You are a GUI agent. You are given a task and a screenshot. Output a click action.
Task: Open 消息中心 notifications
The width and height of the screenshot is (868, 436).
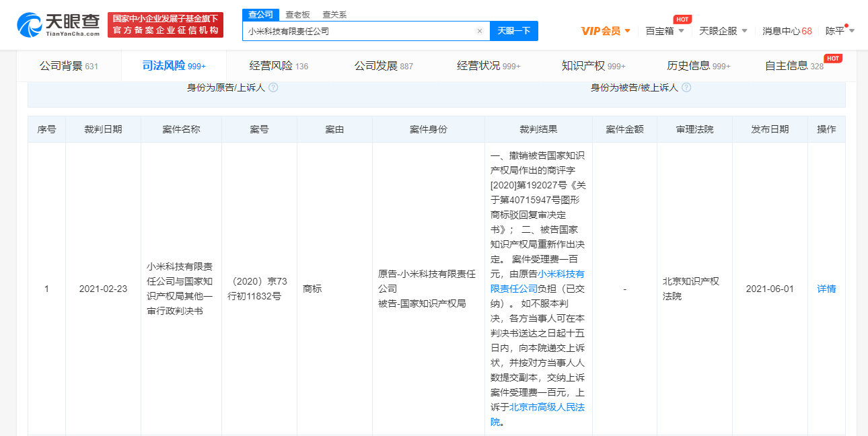pyautogui.click(x=787, y=31)
